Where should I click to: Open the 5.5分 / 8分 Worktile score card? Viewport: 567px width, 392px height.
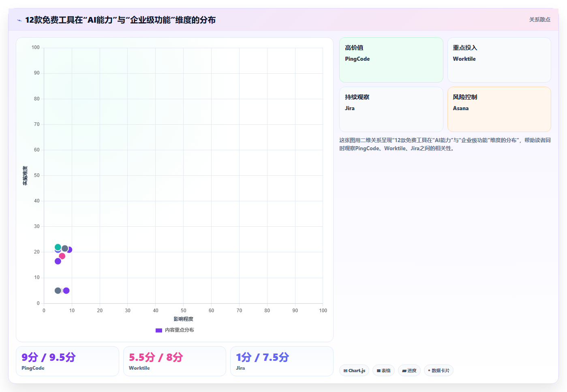coord(175,361)
